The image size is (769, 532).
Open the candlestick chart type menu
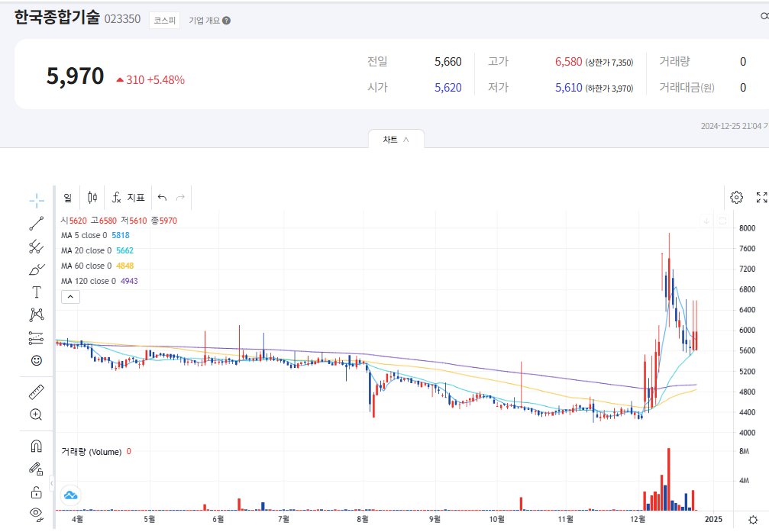[92, 198]
